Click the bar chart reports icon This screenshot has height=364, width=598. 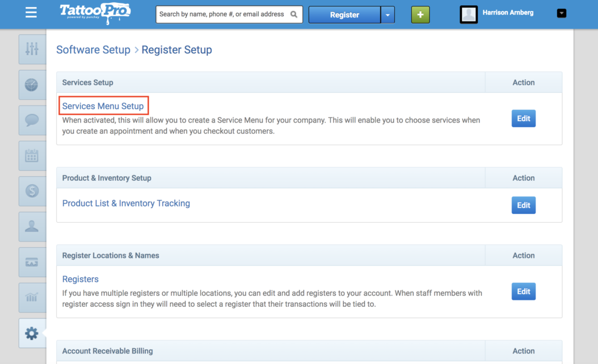pos(32,297)
